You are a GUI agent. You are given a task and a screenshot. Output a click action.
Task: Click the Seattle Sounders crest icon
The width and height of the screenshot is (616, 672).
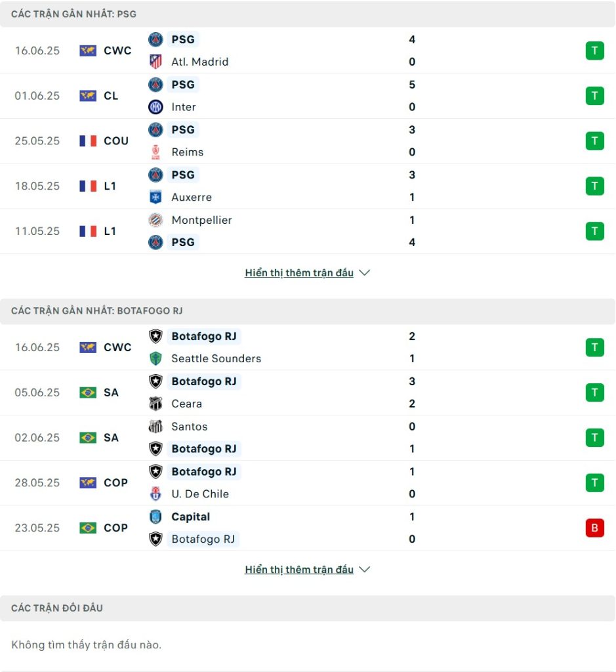[x=155, y=359]
